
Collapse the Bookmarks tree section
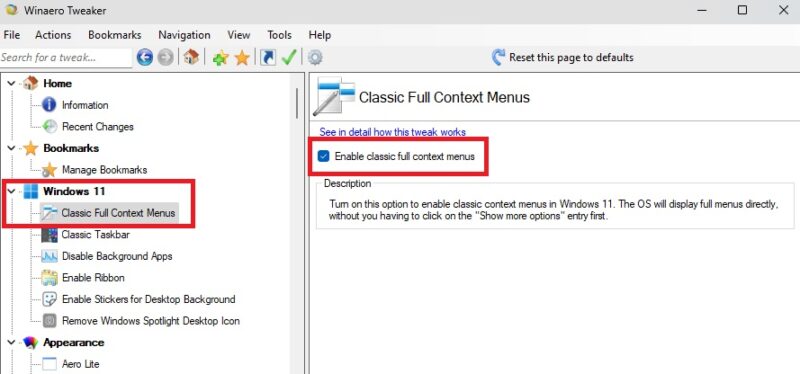(11, 148)
